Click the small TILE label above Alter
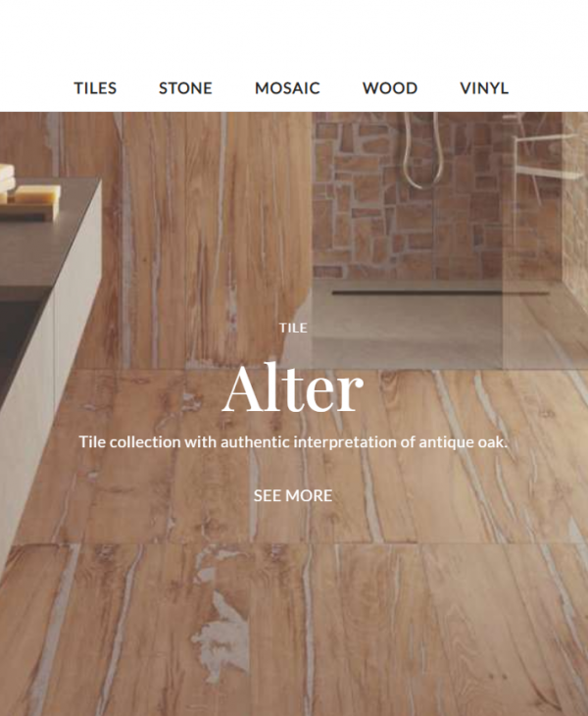Viewport: 588px width, 716px height. 293,328
